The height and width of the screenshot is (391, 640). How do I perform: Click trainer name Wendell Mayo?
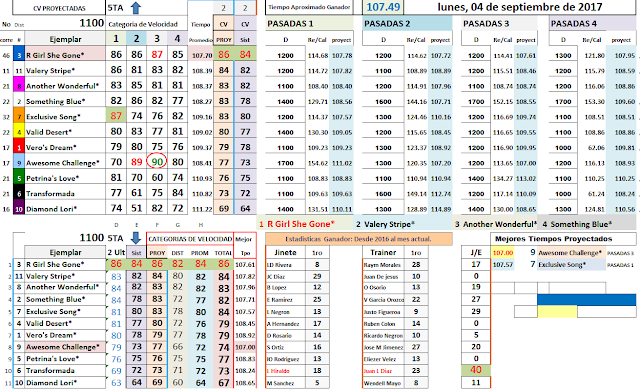pyautogui.click(x=380, y=383)
